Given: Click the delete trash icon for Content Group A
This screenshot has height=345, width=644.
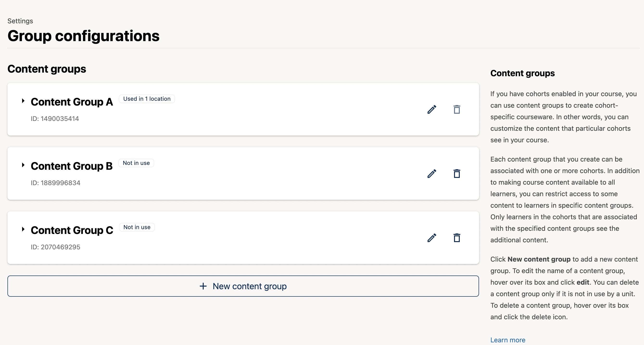Looking at the screenshot, I should tap(457, 109).
